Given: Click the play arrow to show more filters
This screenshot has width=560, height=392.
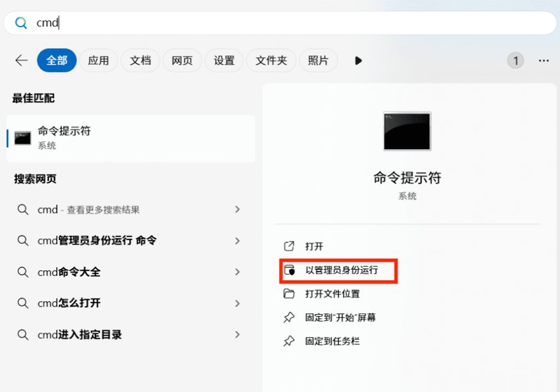Looking at the screenshot, I should point(358,60).
